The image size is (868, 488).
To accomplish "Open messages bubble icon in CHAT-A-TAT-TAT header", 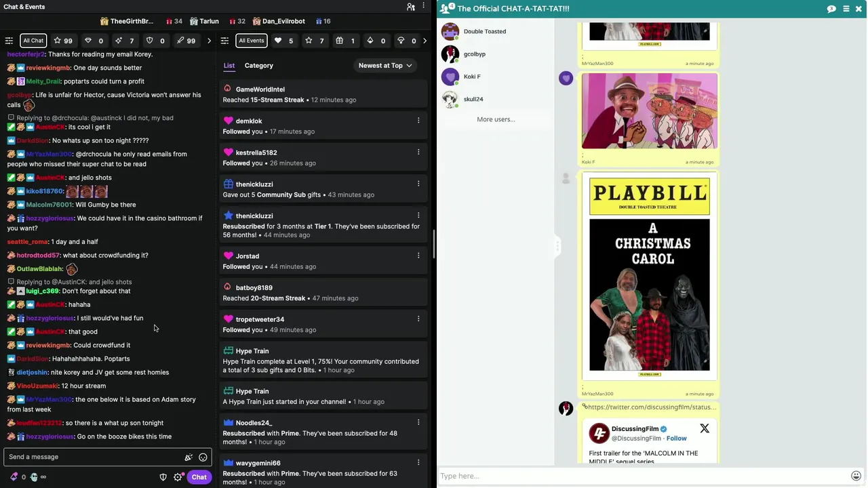I will (831, 9).
